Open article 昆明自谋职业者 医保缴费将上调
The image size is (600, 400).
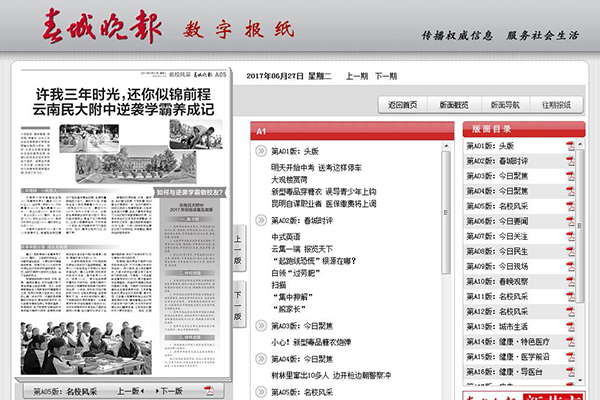(324, 204)
